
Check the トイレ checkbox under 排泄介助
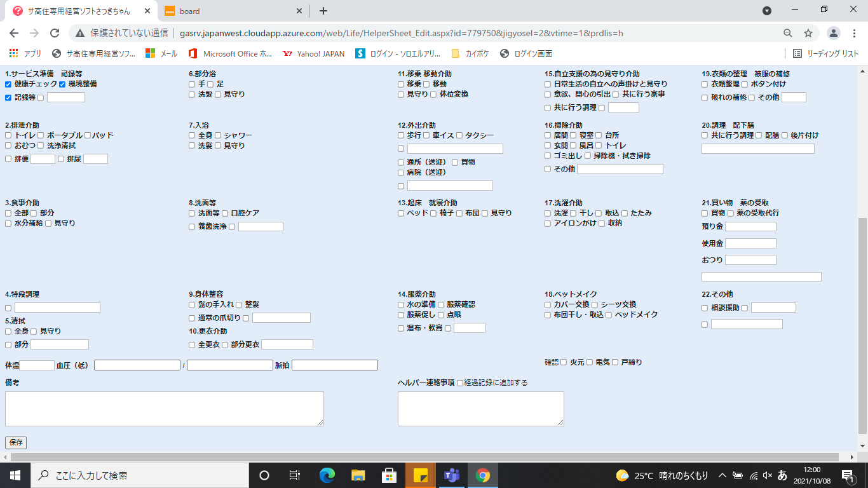[8, 135]
